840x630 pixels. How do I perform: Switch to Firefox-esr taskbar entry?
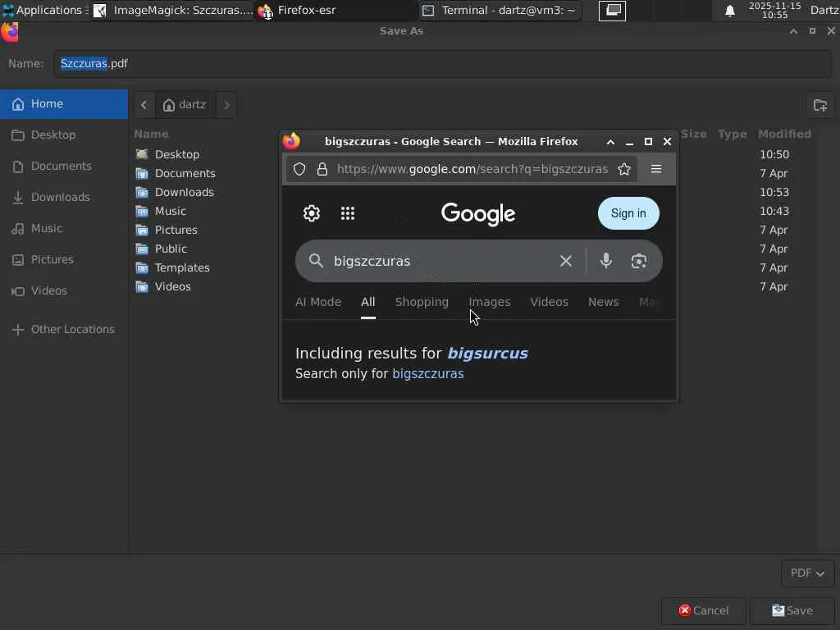tap(336, 11)
